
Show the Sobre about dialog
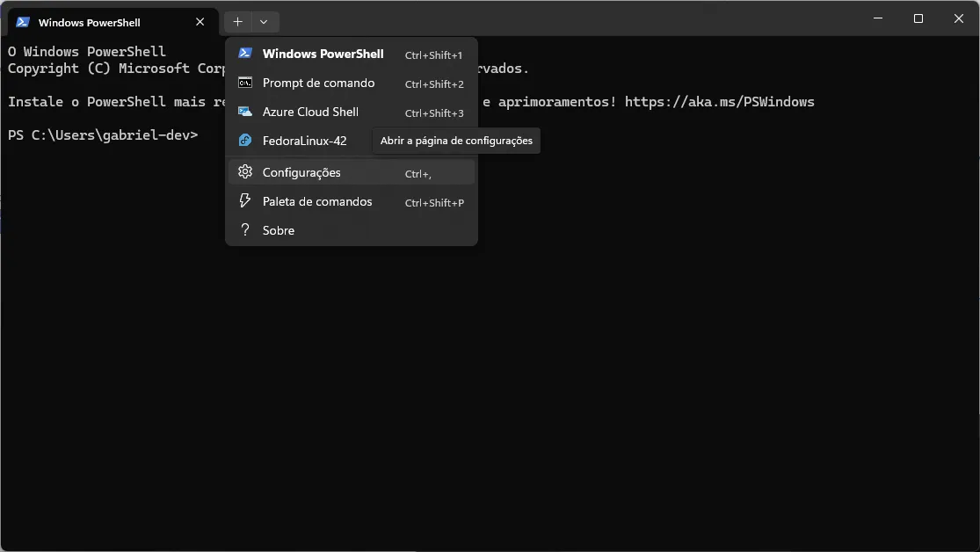352,230
